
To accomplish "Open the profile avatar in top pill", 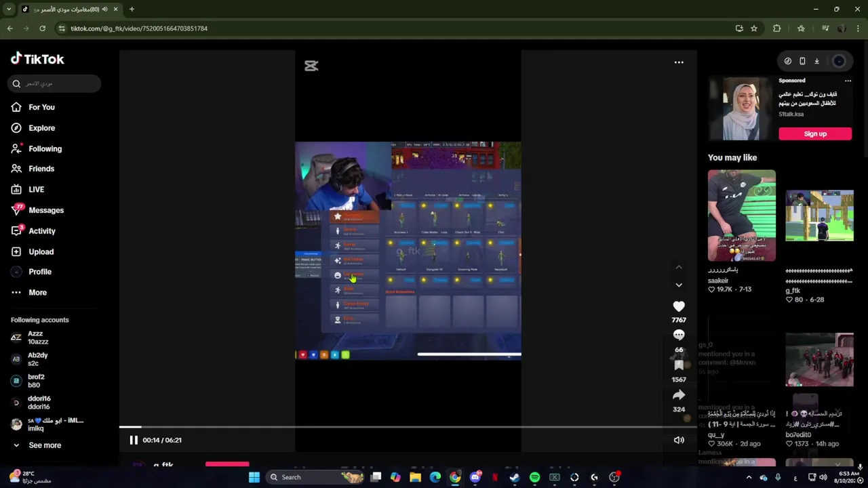I will coord(839,61).
